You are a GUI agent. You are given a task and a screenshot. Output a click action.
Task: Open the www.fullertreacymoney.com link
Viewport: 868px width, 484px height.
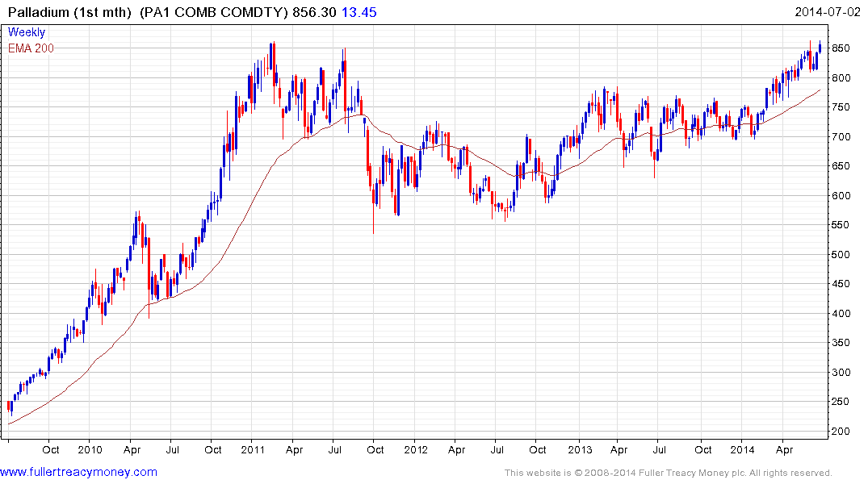tap(78, 472)
